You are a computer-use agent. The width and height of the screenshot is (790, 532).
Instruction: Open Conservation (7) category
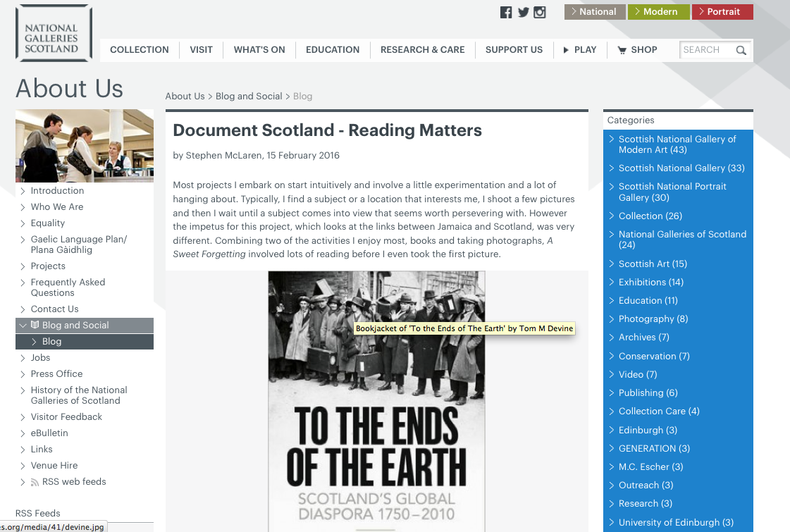point(654,356)
